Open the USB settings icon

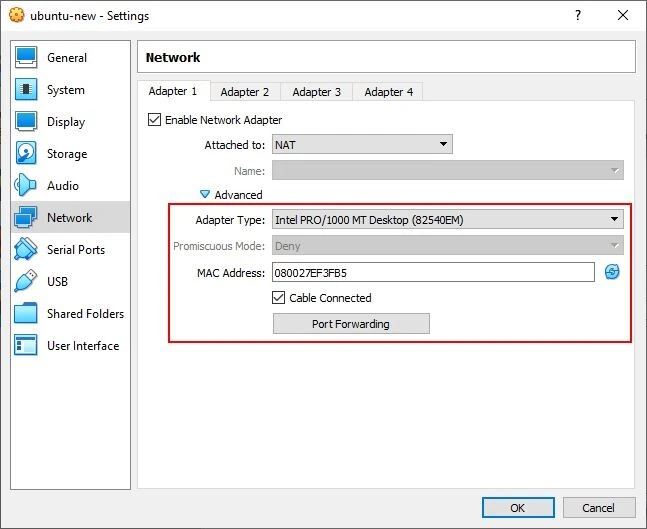27,282
